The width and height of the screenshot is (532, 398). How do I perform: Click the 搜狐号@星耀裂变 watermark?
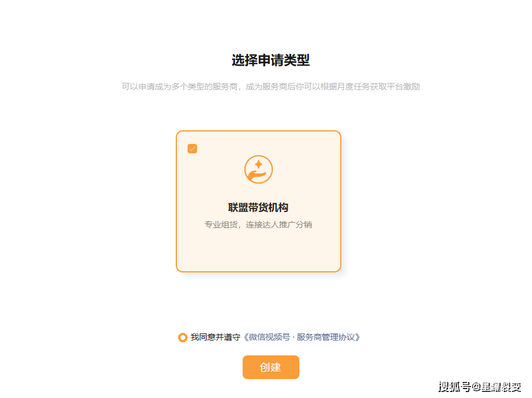coord(480,387)
